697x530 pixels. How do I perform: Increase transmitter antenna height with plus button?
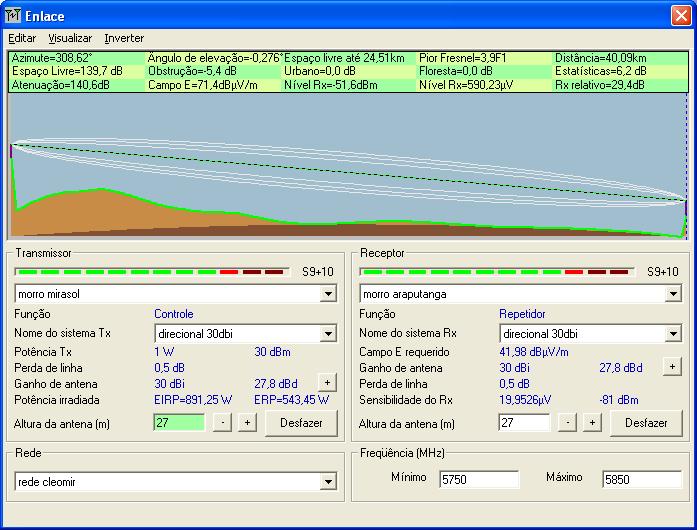click(x=247, y=423)
